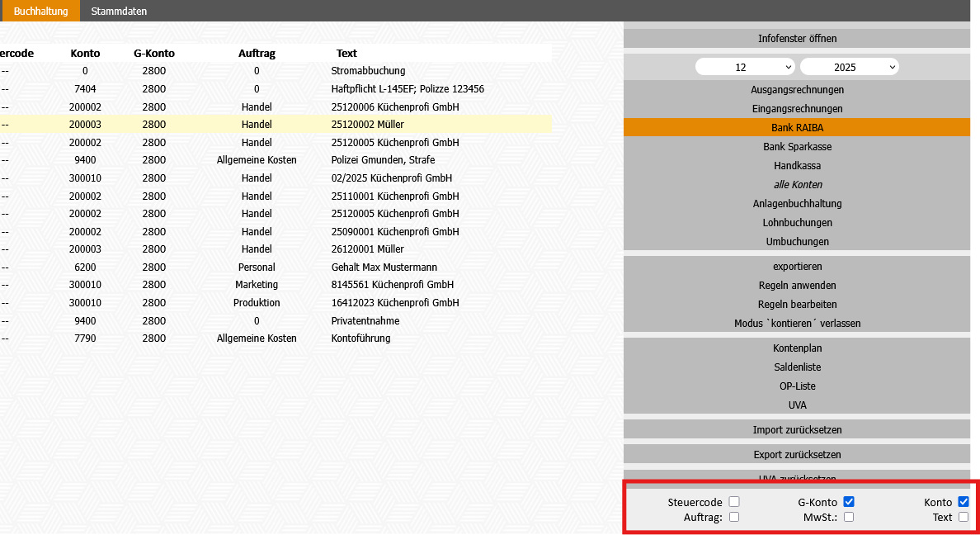
Task: Uncheck the G-Konto checkbox
Action: tap(849, 502)
